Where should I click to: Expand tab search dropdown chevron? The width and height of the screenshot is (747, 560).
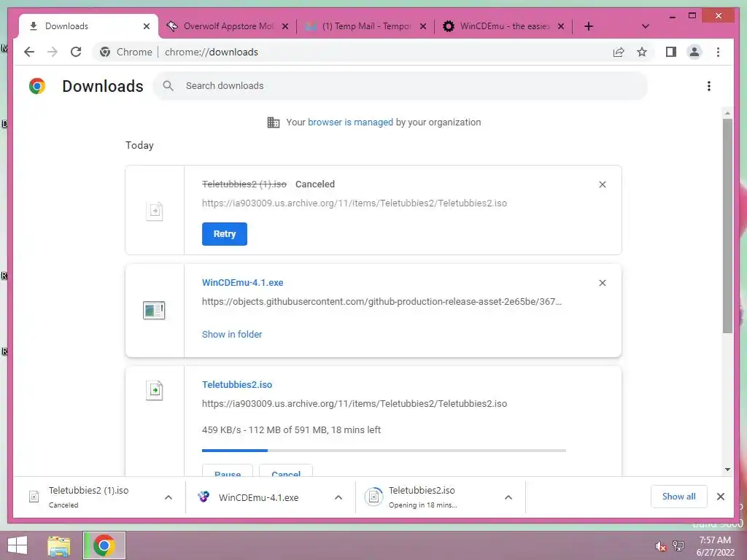645,26
